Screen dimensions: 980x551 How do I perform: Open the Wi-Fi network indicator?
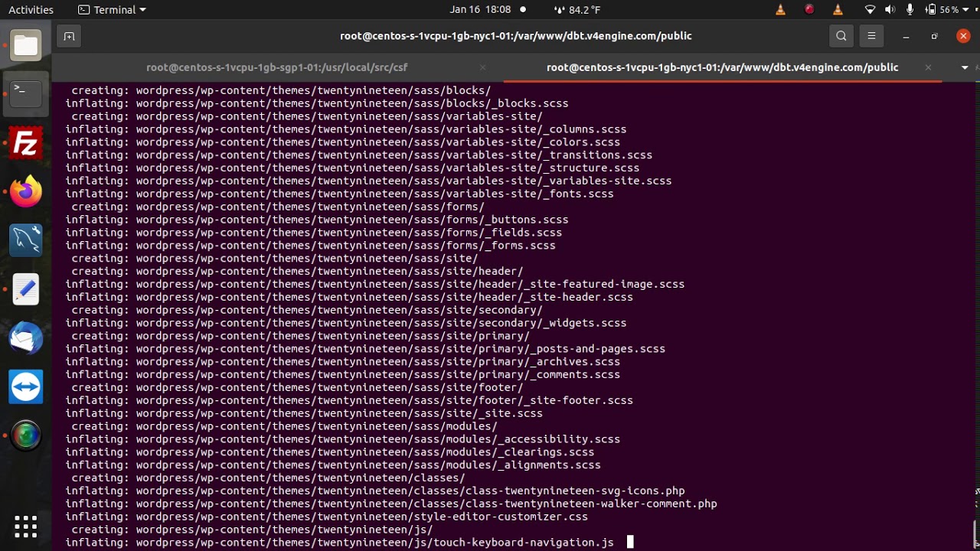pyautogui.click(x=870, y=10)
